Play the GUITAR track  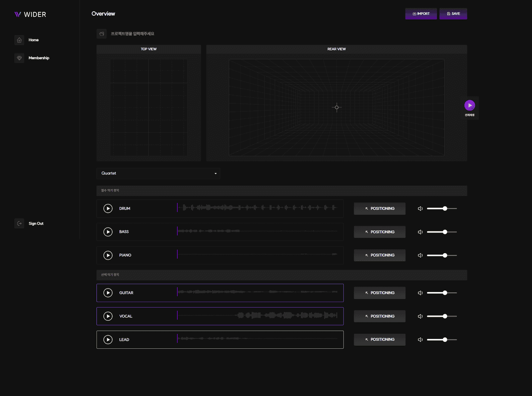(108, 293)
